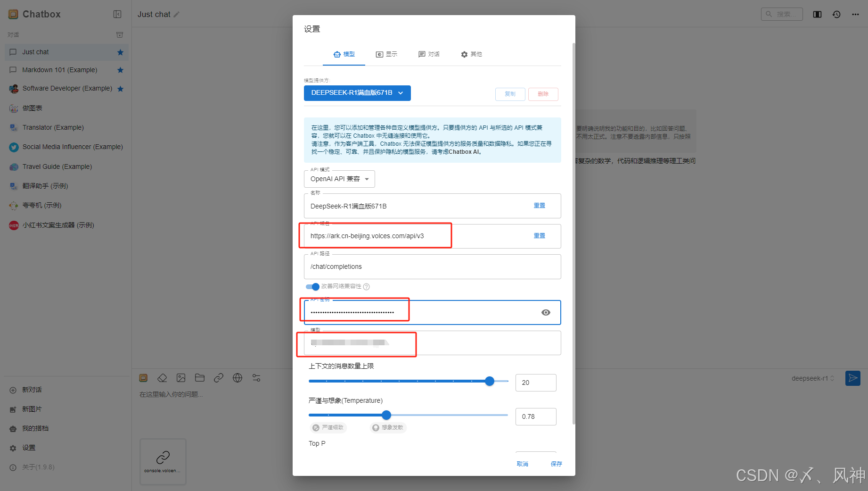868x491 pixels.
Task: Toggle 改善网络兼容性 switch
Action: (312, 287)
